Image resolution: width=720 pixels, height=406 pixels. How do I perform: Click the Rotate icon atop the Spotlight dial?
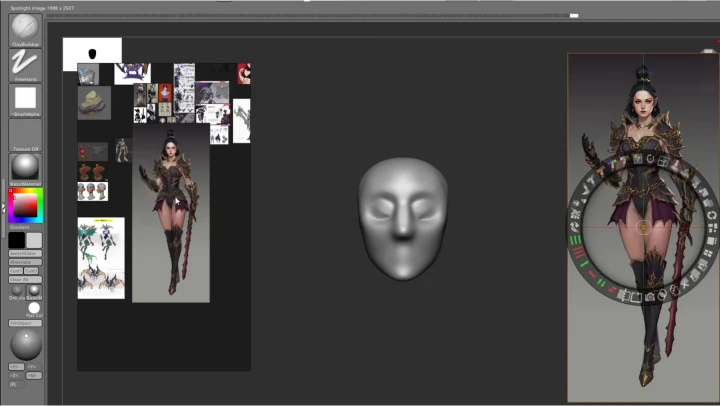point(650,158)
